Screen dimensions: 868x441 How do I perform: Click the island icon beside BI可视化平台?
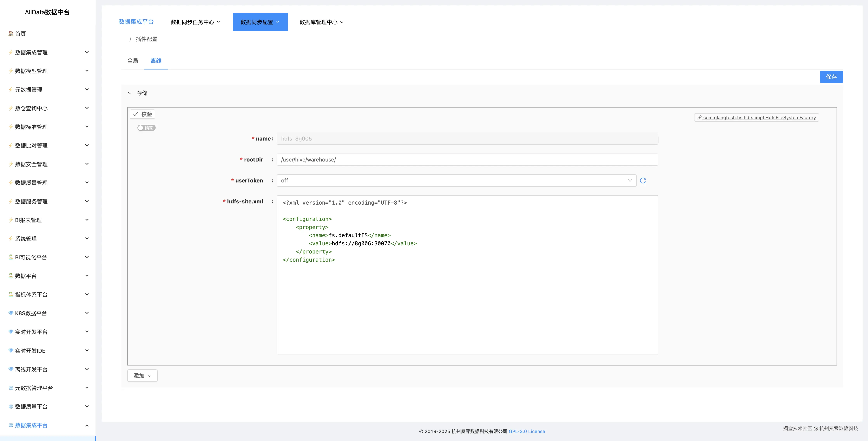pyautogui.click(x=11, y=257)
